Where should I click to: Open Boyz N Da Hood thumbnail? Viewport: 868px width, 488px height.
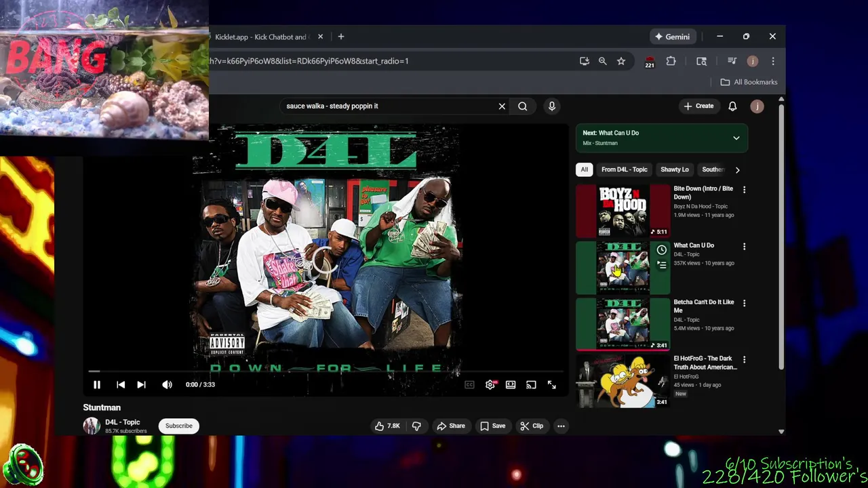click(x=623, y=211)
